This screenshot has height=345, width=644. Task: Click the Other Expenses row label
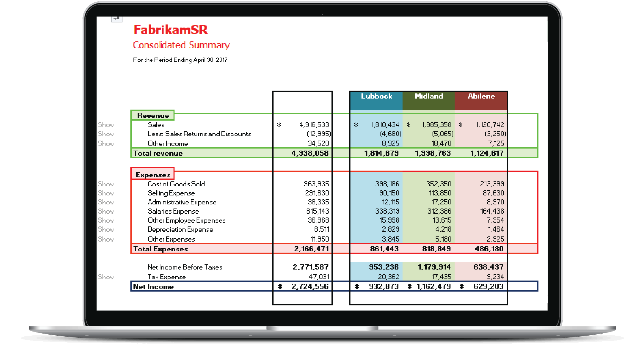pyautogui.click(x=171, y=239)
